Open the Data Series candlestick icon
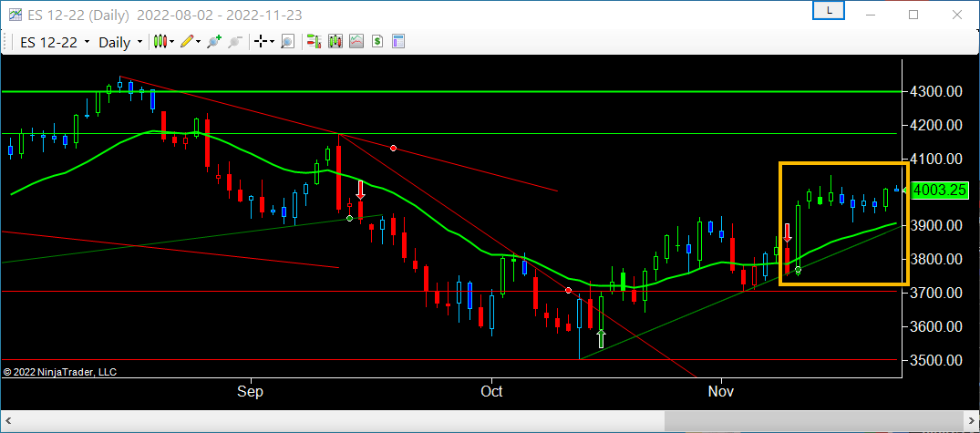The image size is (980, 433). click(335, 42)
